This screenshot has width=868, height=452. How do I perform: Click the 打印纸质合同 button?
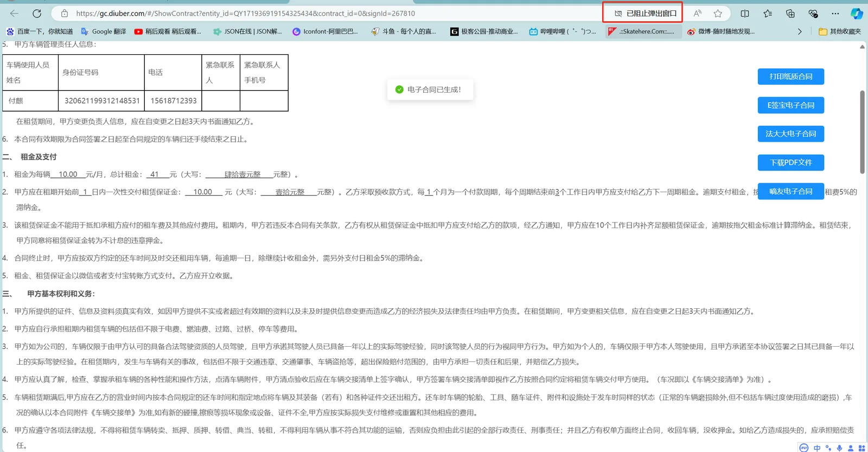point(790,77)
